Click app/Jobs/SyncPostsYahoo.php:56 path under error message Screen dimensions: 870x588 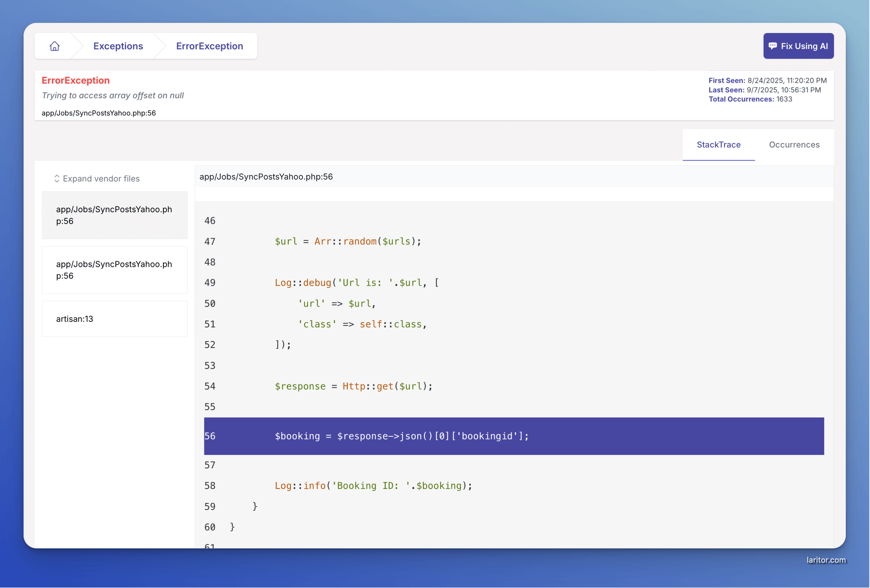coord(99,113)
